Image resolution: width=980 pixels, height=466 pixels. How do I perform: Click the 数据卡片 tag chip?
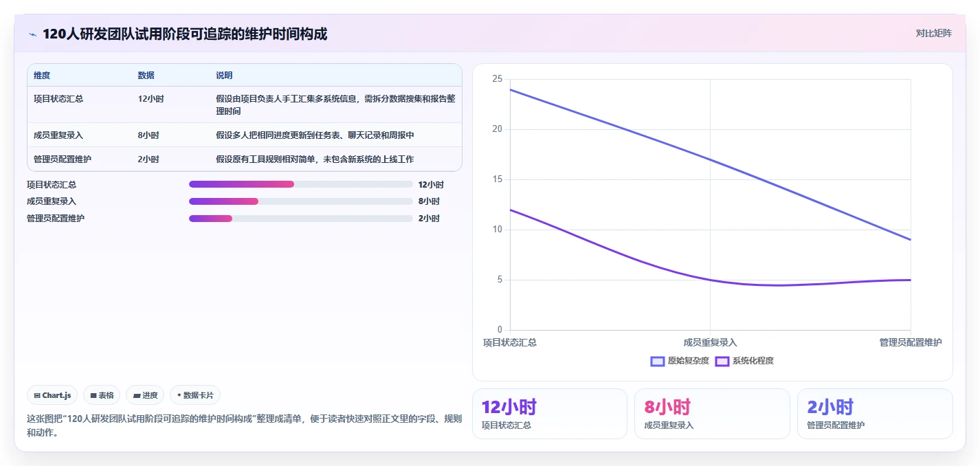click(195, 395)
